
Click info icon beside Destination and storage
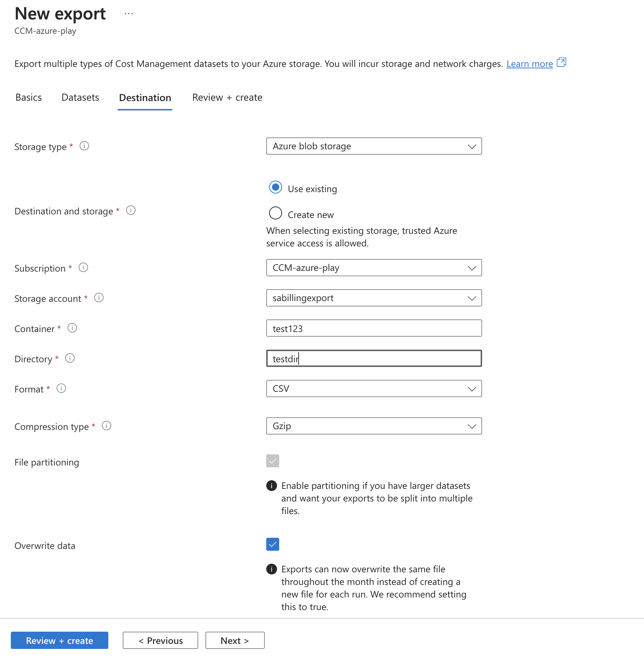tap(131, 210)
